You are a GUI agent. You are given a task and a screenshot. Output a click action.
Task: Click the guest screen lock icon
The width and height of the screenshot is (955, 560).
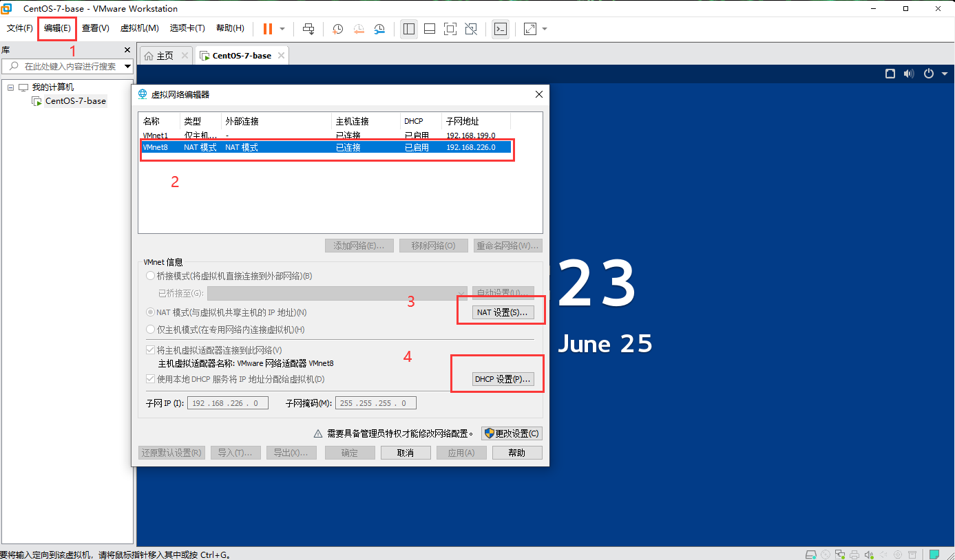coord(890,74)
